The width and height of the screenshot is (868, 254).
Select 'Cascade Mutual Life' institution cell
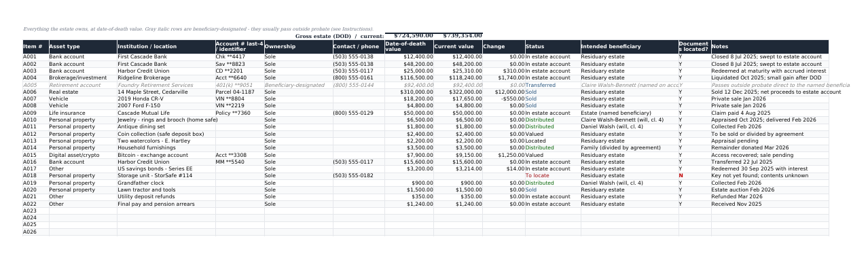(166, 113)
